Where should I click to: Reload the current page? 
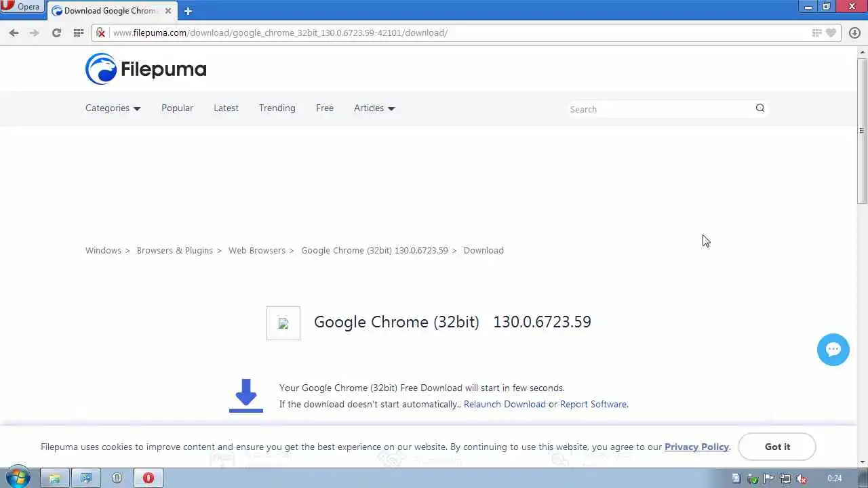56,33
